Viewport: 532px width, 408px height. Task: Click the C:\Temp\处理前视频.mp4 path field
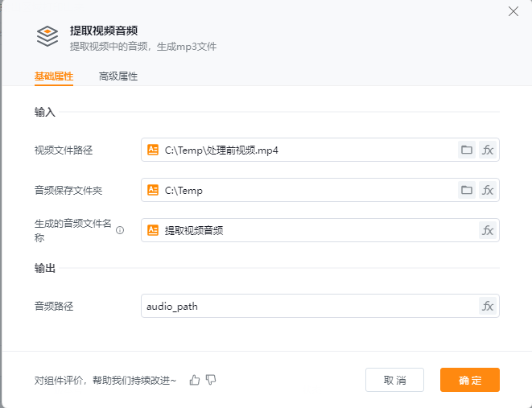306,150
